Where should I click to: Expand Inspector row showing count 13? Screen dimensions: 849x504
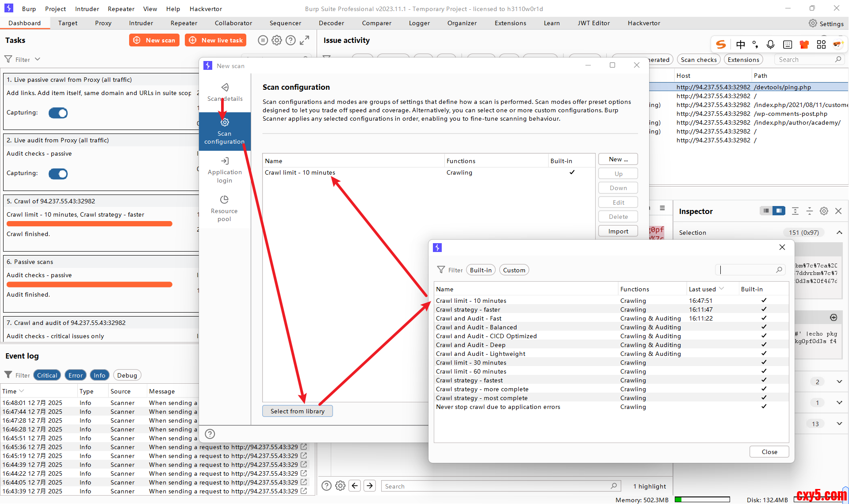[839, 424]
